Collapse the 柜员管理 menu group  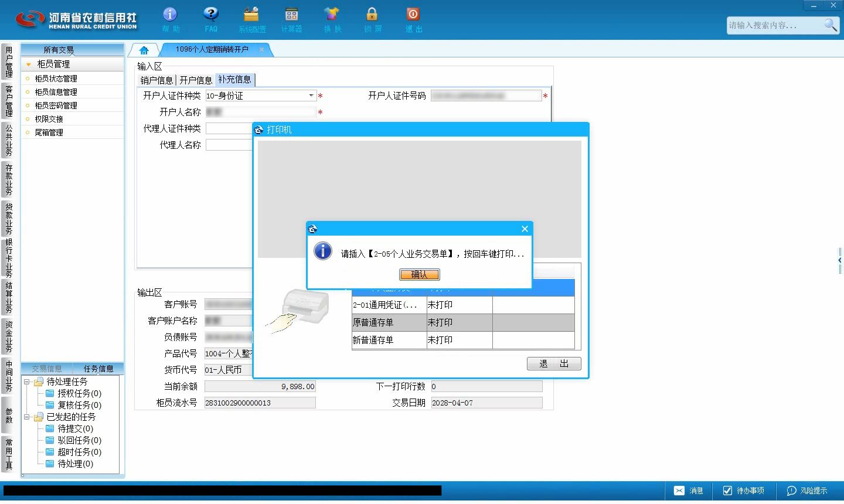(x=28, y=64)
